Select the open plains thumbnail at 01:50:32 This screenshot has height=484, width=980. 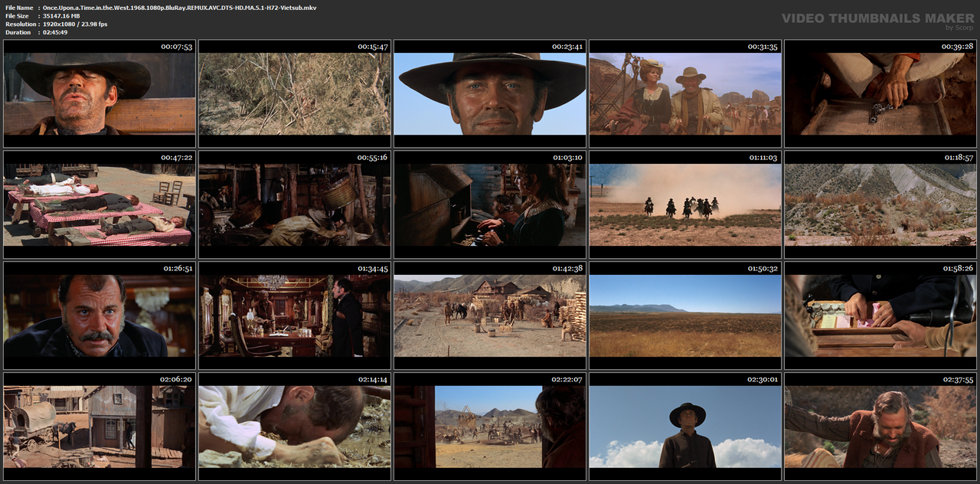tap(685, 316)
